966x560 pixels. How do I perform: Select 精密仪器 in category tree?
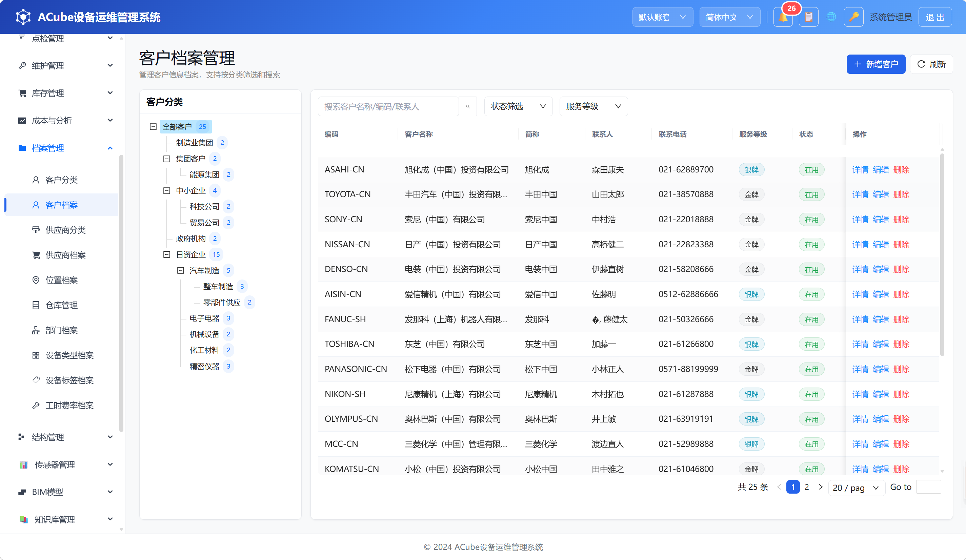204,366
